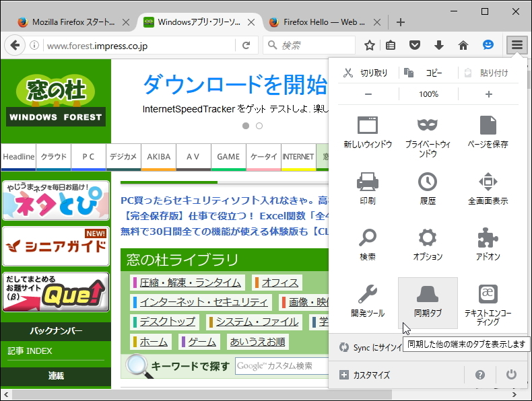This screenshot has width=532, height=401.
Task: Show bookmarks list icon
Action: click(391, 45)
